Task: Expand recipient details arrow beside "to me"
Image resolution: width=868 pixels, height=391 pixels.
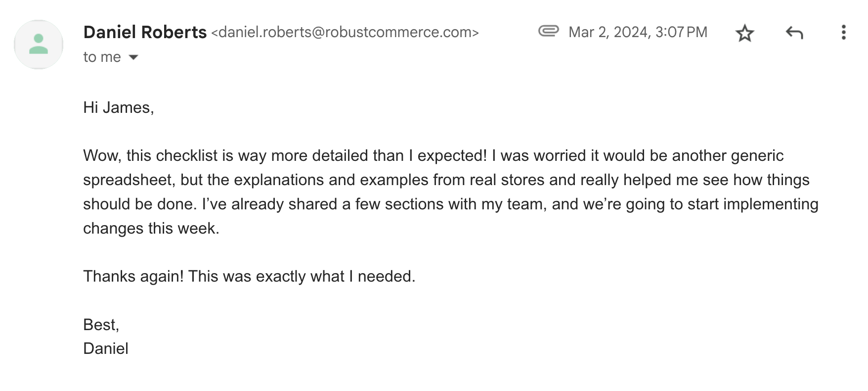Action: pyautogui.click(x=133, y=57)
